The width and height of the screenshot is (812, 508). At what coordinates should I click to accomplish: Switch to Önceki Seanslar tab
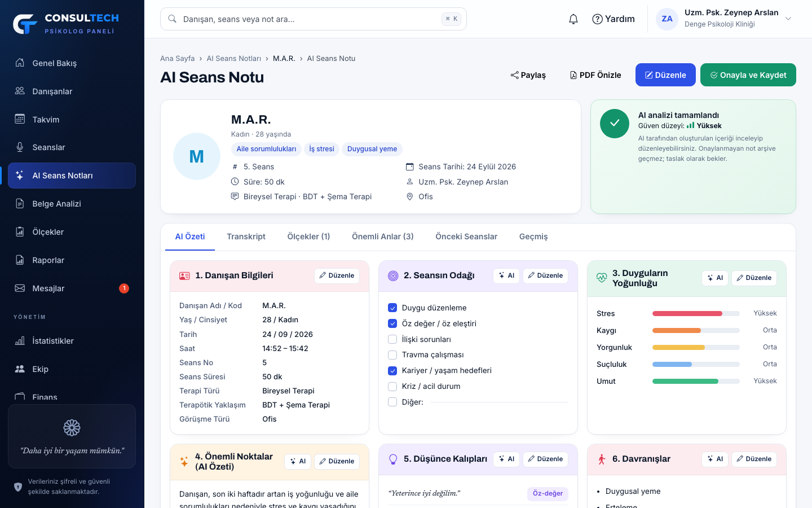coord(466,237)
